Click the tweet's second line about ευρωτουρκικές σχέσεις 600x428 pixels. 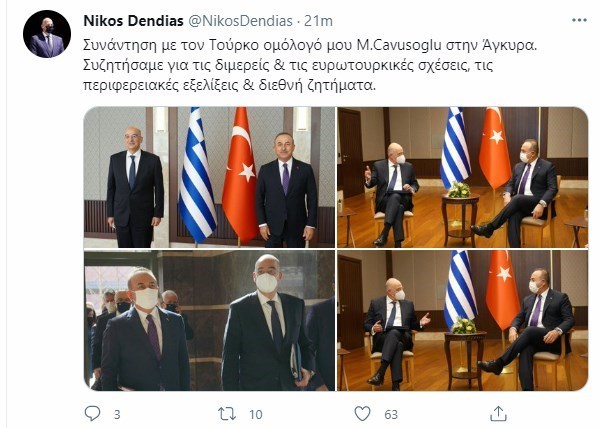[288, 65]
